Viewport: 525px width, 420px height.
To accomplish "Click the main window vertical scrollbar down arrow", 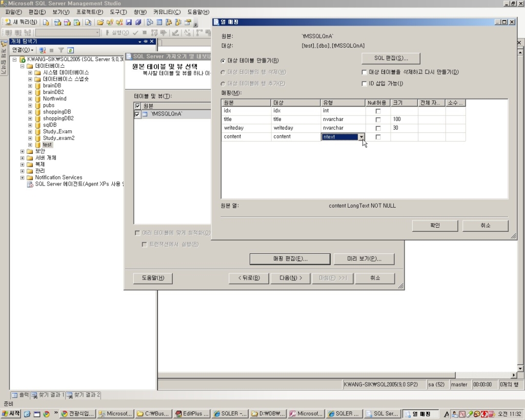I will click(520, 368).
